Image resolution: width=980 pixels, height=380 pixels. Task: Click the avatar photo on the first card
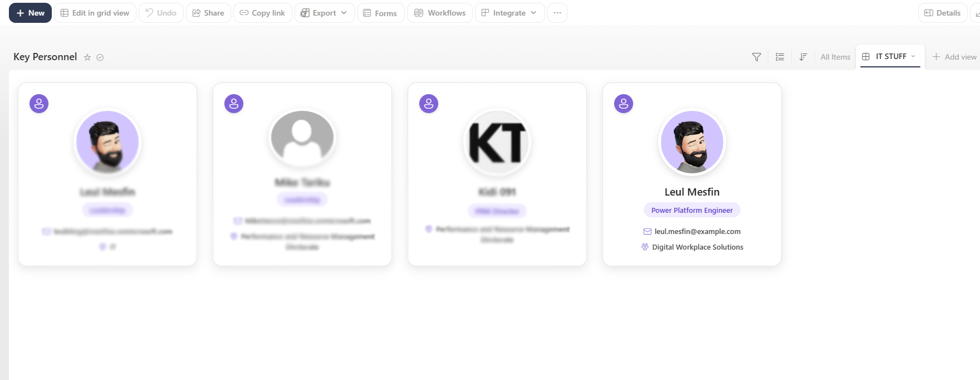[107, 142]
